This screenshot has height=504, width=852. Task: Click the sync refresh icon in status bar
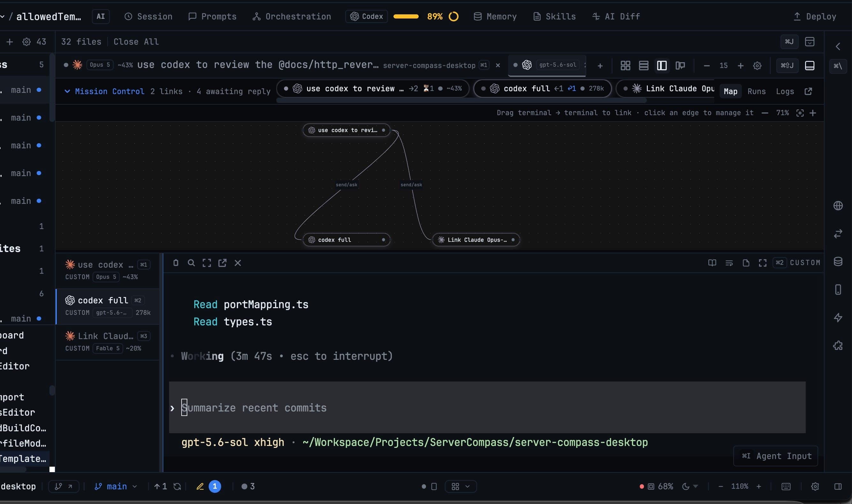[x=177, y=486]
